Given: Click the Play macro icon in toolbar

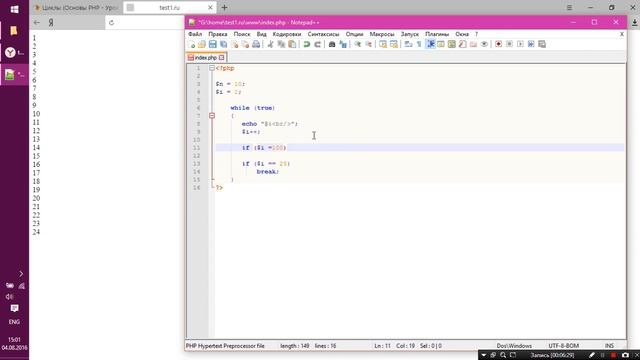Looking at the screenshot, I should [520, 44].
